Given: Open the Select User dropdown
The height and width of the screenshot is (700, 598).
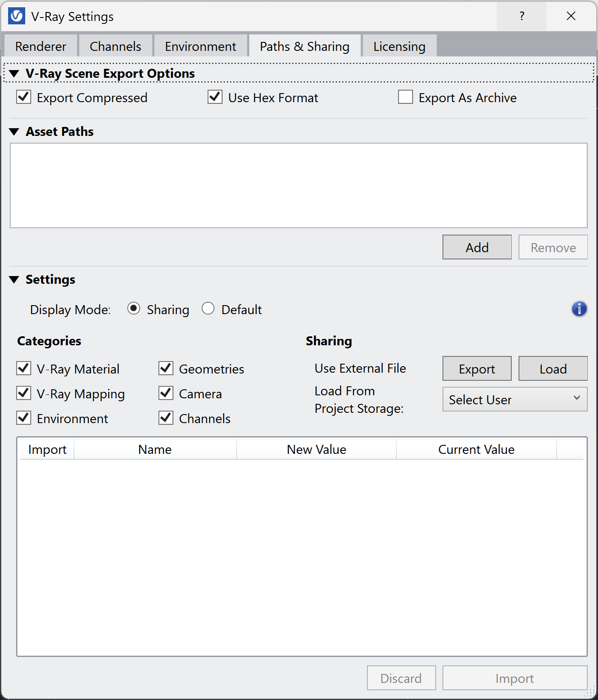Looking at the screenshot, I should [515, 399].
